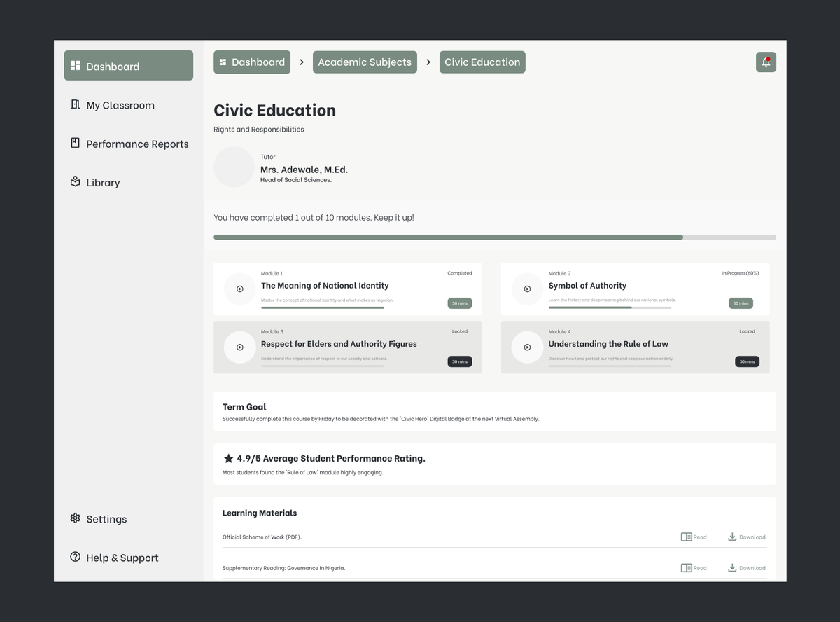Click chevron between Academic Subjects and Civic Education
This screenshot has height=622, width=840.
point(428,62)
